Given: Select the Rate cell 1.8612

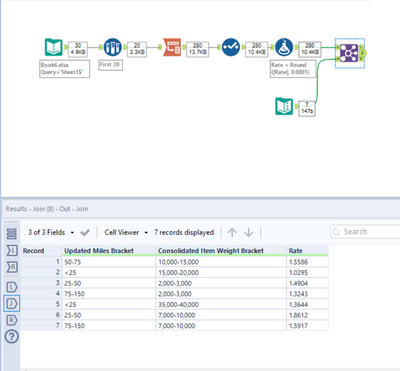Looking at the screenshot, I should point(307,315).
